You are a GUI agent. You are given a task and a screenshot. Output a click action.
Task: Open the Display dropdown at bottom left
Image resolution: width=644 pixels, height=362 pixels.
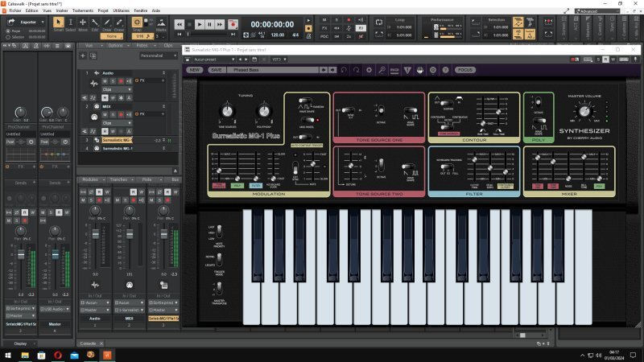[x=23, y=343]
